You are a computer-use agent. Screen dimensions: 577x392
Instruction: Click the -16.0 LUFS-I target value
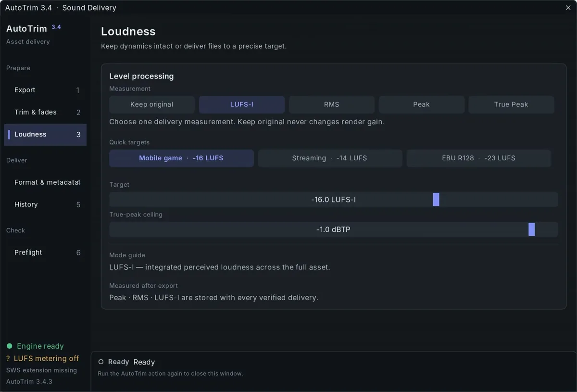[x=334, y=200]
